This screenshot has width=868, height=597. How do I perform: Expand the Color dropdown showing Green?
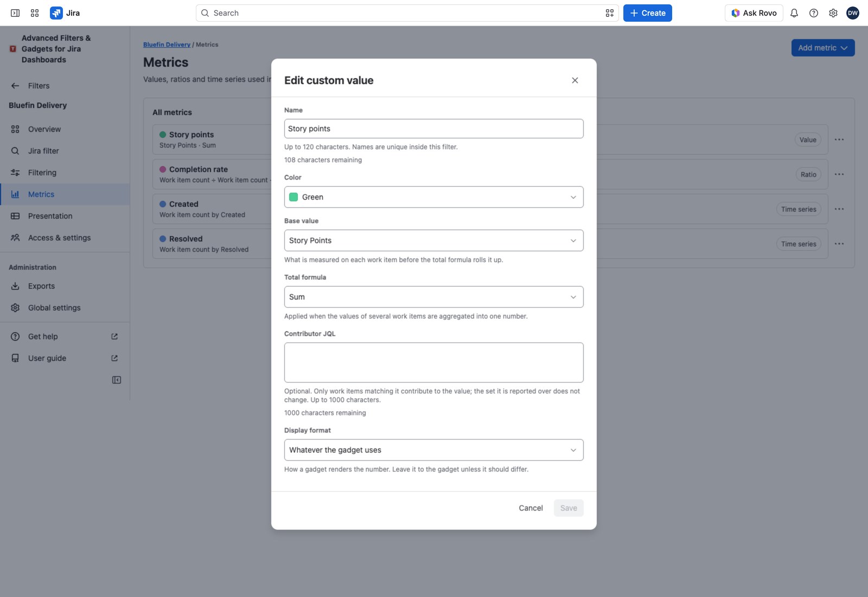434,197
